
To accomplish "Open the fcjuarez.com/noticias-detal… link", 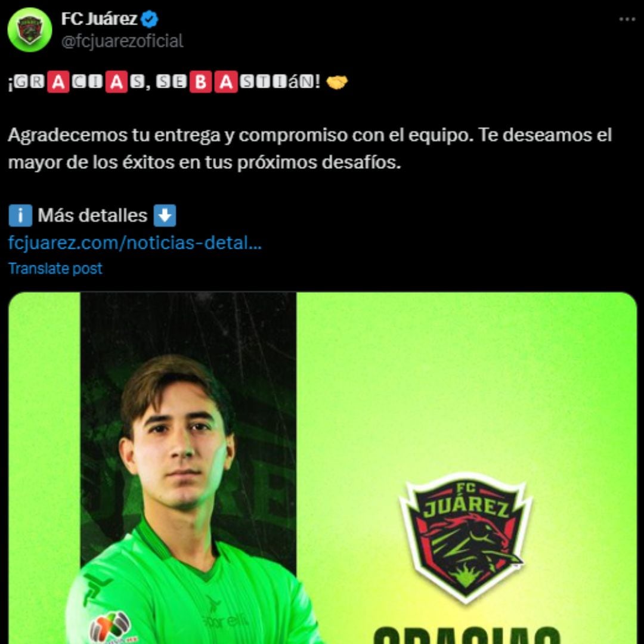I will click(x=135, y=243).
